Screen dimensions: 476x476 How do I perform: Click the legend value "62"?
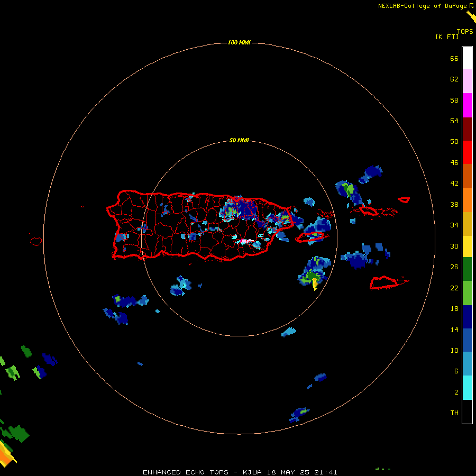454,79
